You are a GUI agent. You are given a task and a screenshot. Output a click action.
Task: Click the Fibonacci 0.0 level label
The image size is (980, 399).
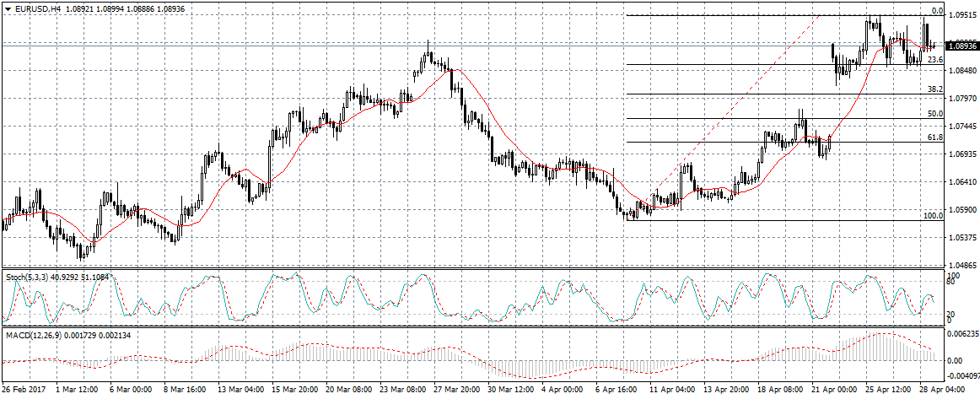tap(936, 11)
